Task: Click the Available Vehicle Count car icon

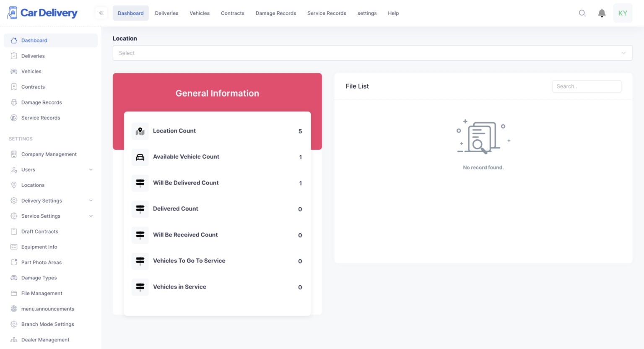Action: pos(140,157)
